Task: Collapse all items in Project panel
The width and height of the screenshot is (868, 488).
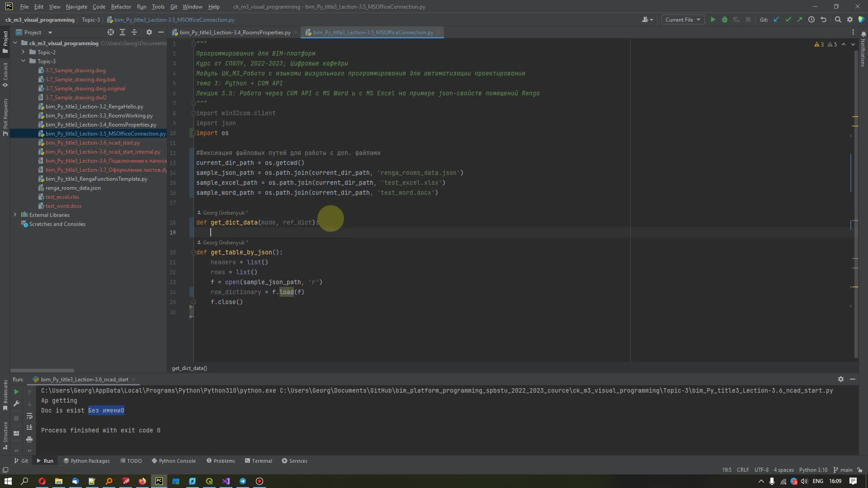Action: (134, 32)
